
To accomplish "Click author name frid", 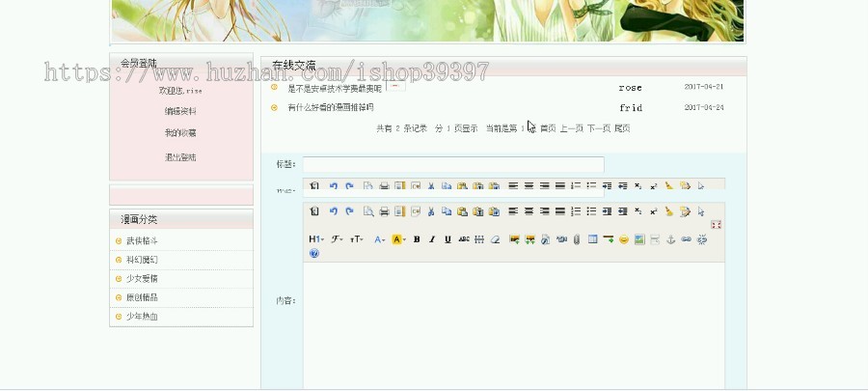I will [x=631, y=107].
